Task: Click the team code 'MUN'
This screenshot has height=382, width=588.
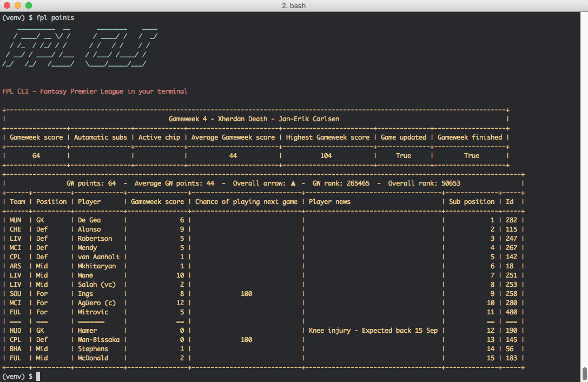Action: tap(15, 220)
